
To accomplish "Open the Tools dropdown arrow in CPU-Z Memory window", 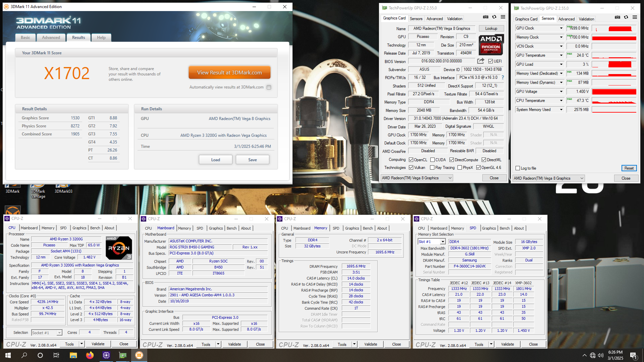I will coord(354,344).
